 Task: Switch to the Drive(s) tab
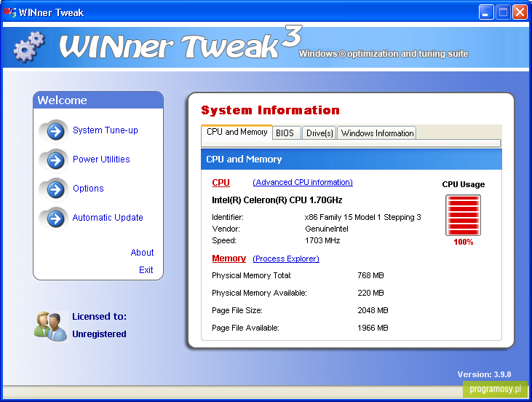click(x=319, y=133)
